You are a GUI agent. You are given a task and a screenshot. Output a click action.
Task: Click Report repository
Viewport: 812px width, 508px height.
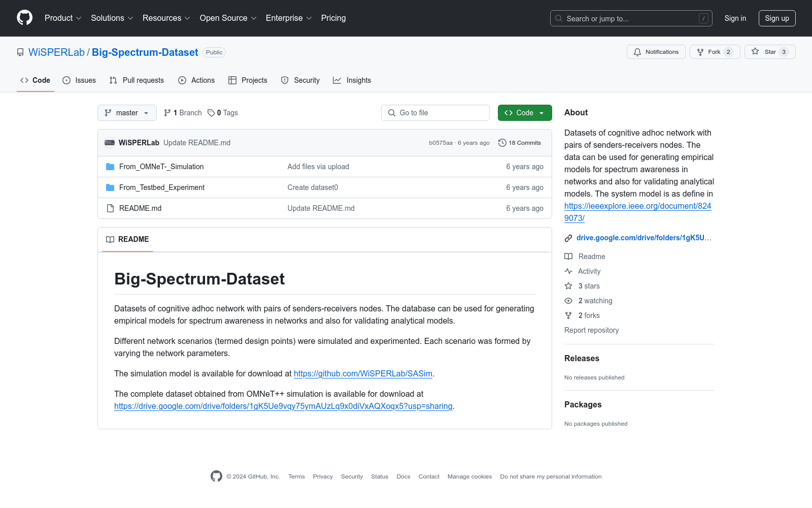pyautogui.click(x=592, y=330)
